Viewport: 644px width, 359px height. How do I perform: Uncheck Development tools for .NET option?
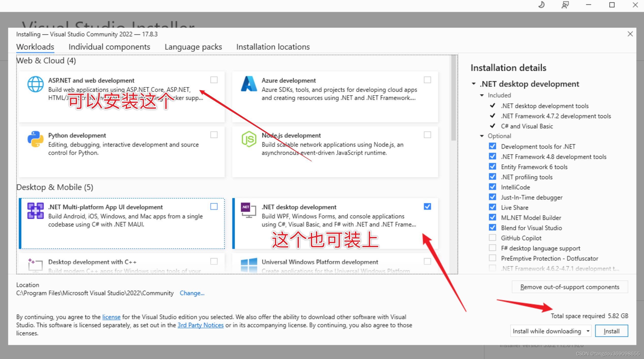click(493, 146)
